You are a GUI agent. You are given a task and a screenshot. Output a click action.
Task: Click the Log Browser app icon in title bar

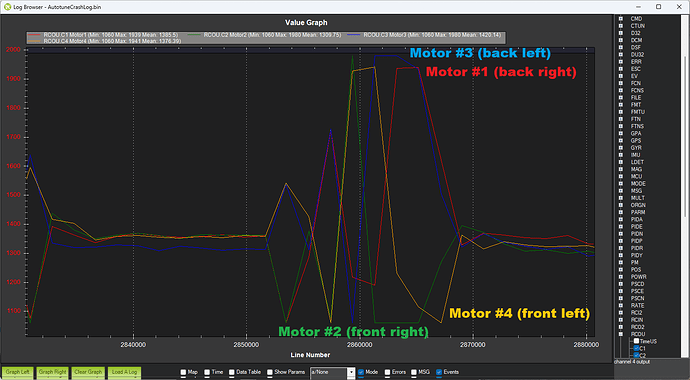7,7
